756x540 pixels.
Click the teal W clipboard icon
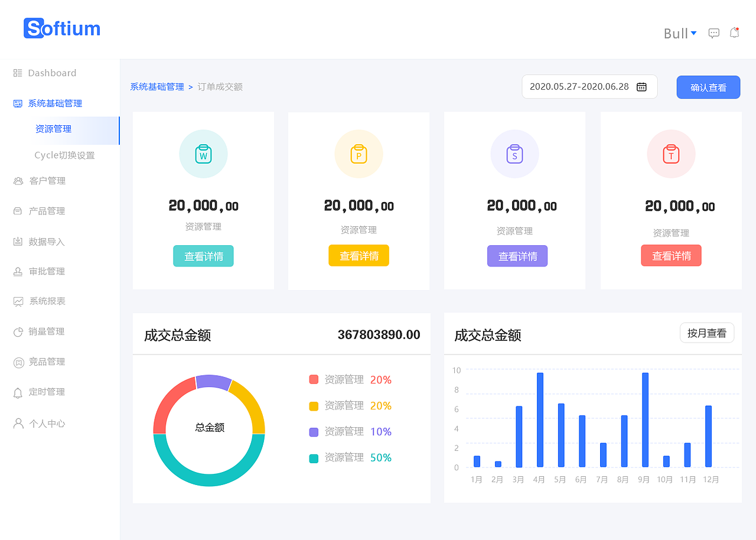click(203, 154)
